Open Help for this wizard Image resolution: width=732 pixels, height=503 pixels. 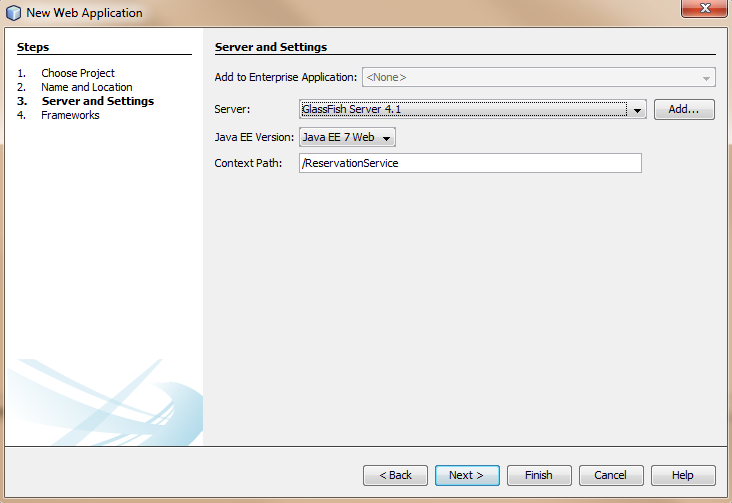point(683,475)
